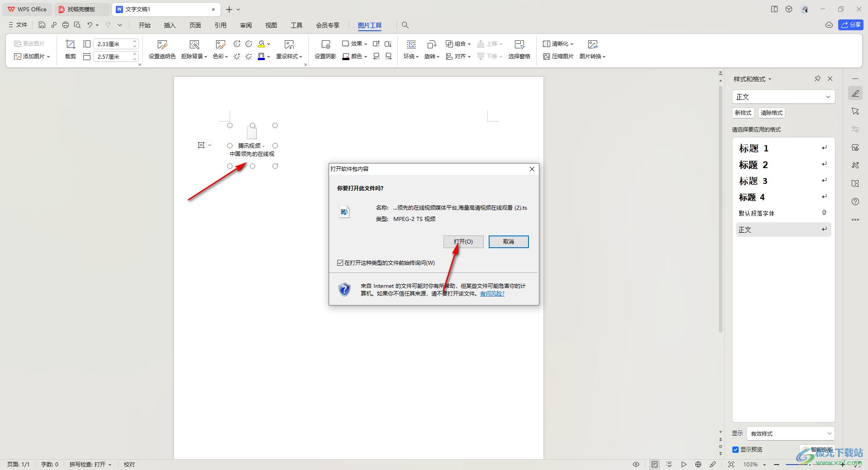Switch to outline view in status bar
Image resolution: width=868 pixels, height=470 pixels.
(x=669, y=464)
